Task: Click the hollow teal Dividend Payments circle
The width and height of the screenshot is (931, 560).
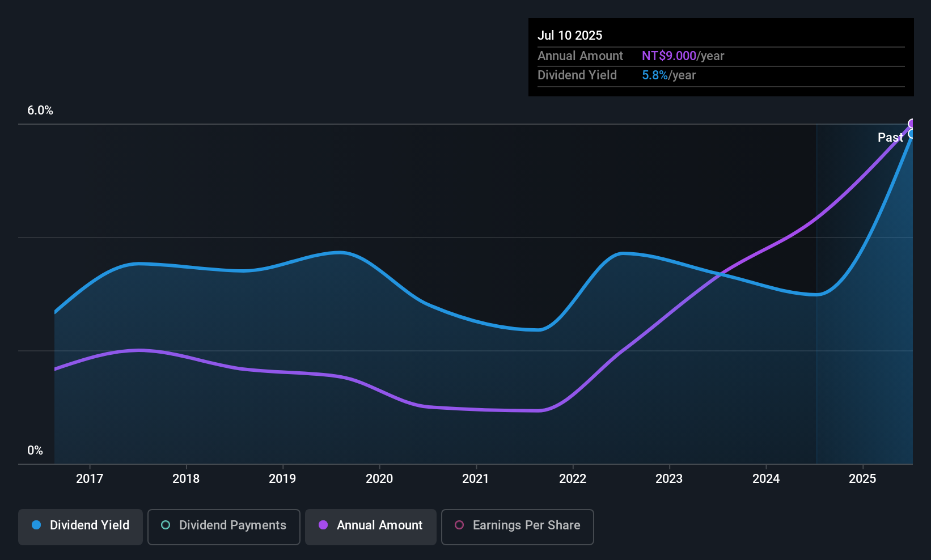Action: tap(166, 525)
